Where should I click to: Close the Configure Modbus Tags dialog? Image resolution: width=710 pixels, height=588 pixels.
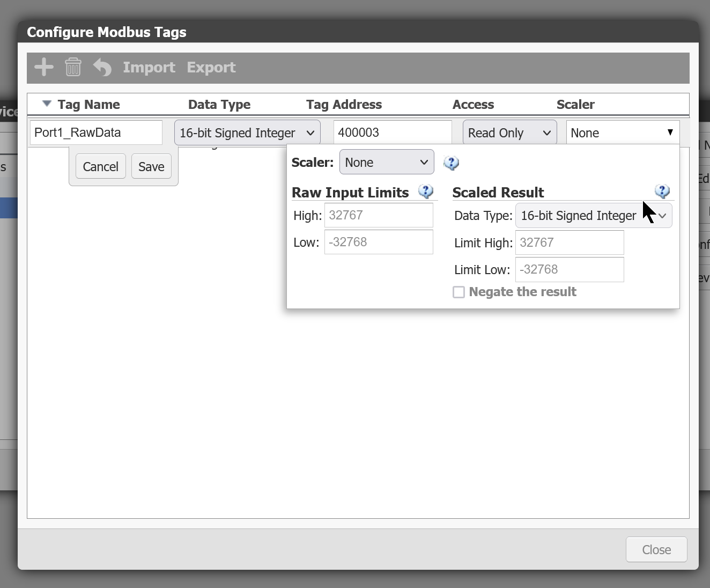(656, 549)
